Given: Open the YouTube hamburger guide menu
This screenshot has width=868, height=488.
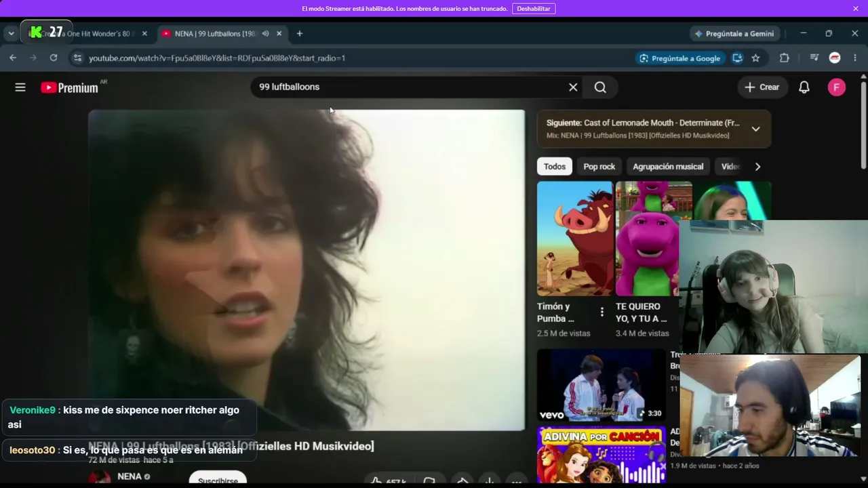Looking at the screenshot, I should tap(20, 87).
